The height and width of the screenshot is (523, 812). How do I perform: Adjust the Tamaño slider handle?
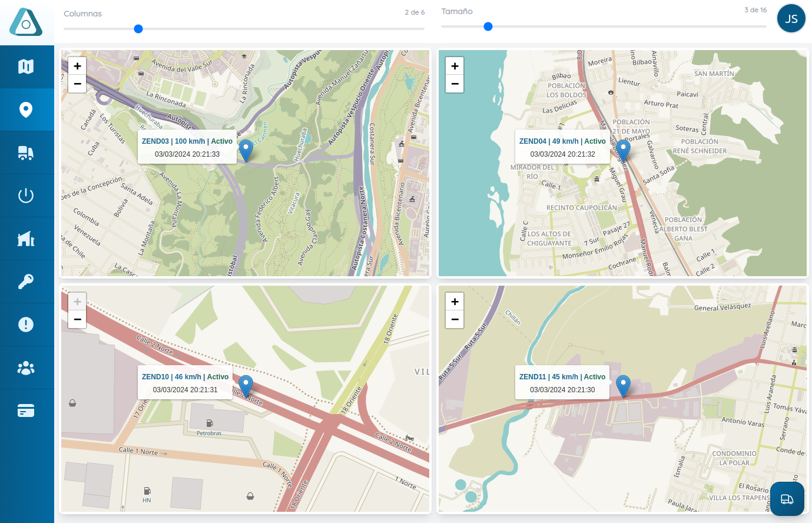coord(488,27)
